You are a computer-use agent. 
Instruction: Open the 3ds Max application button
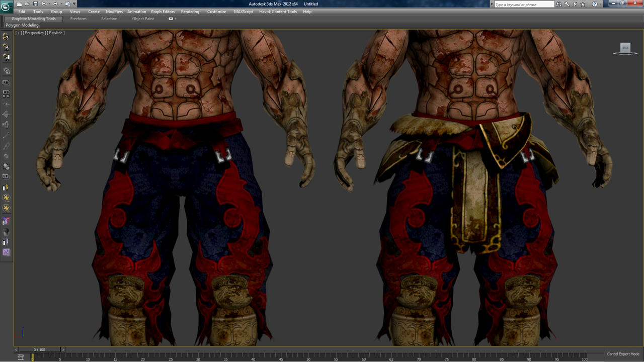7,7
